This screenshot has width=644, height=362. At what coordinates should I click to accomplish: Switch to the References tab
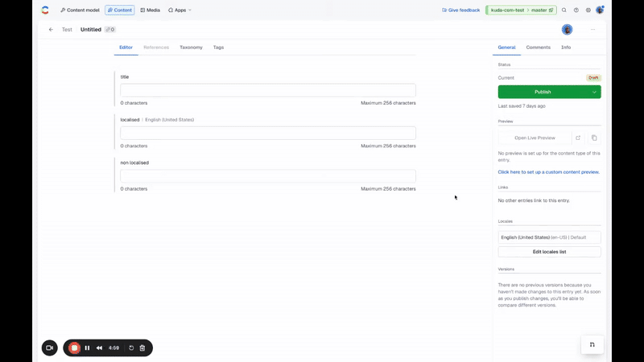click(x=156, y=47)
